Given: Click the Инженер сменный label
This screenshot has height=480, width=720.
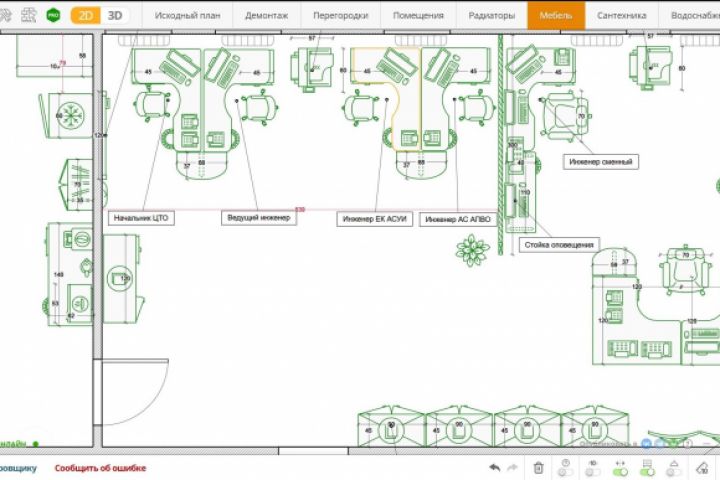Looking at the screenshot, I should pyautogui.click(x=601, y=162).
